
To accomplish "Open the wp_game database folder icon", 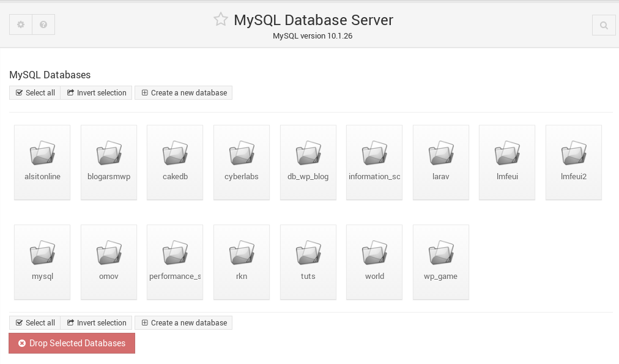I will pos(441,253).
